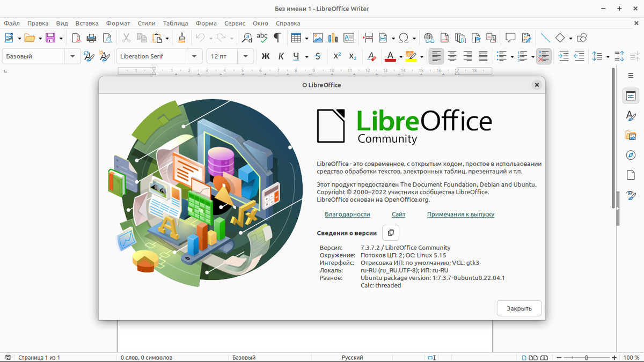Screen dimensions: 644x362
Task: Click word count in status bar
Action: click(x=146, y=357)
